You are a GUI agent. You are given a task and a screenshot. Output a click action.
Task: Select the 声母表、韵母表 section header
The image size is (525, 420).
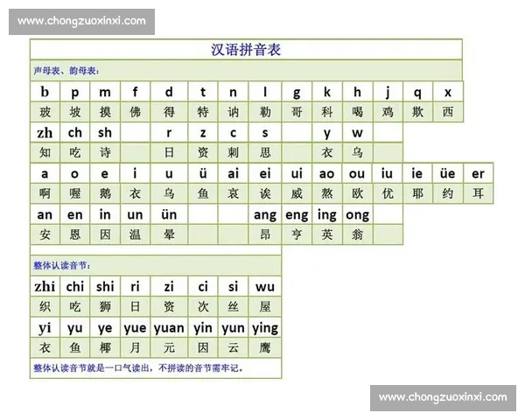pos(66,70)
